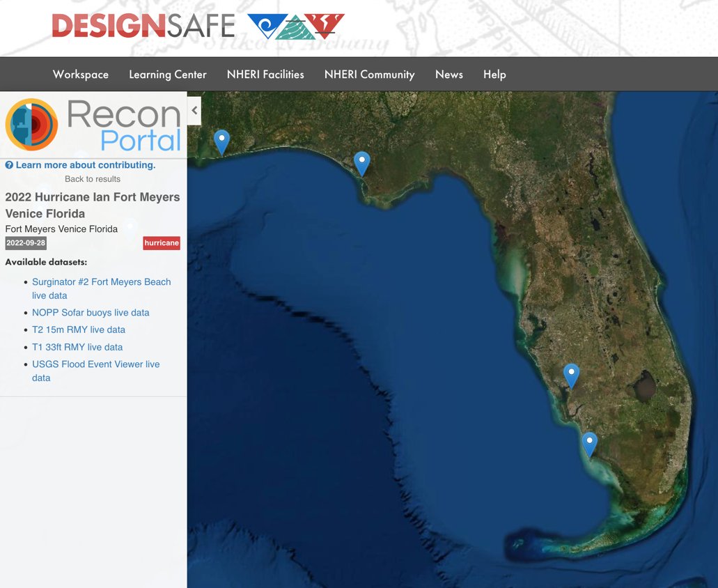Click the 2022-09-28 date badge
718x588 pixels.
26,242
